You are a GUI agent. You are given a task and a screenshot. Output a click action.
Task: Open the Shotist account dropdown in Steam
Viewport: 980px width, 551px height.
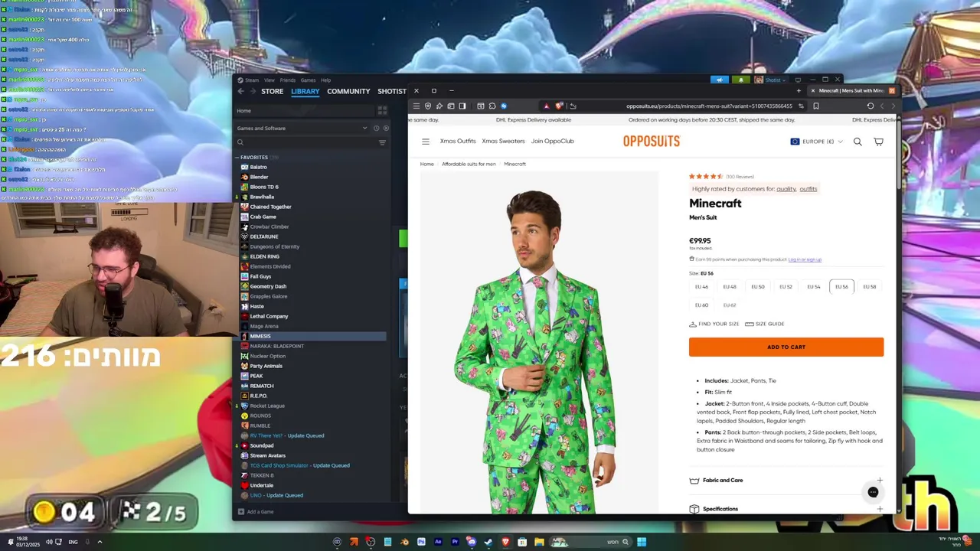[769, 80]
